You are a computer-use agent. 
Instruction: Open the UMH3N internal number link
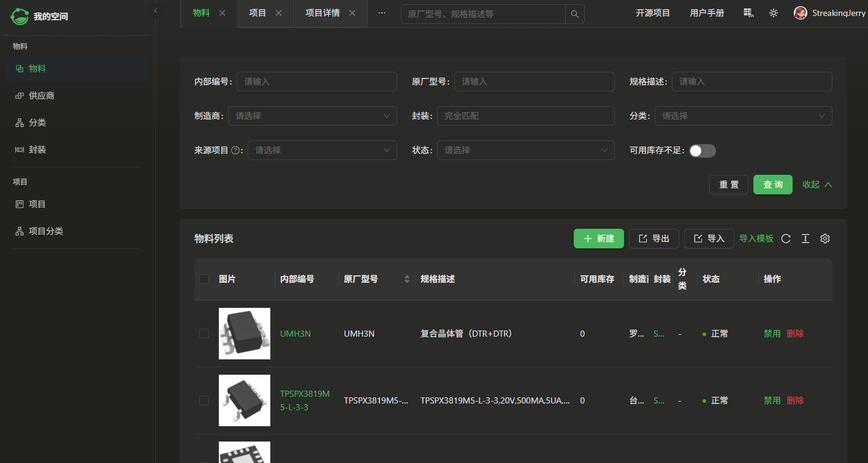[295, 334]
